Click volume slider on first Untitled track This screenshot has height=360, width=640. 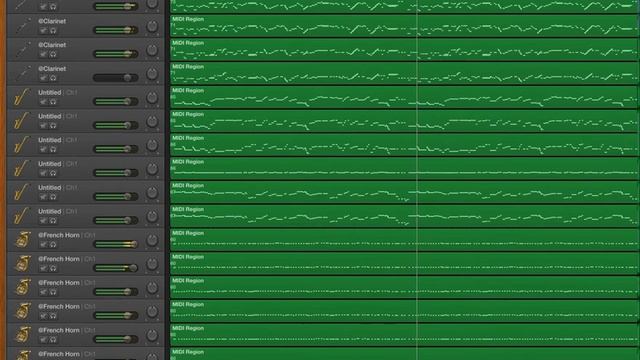coord(116,101)
